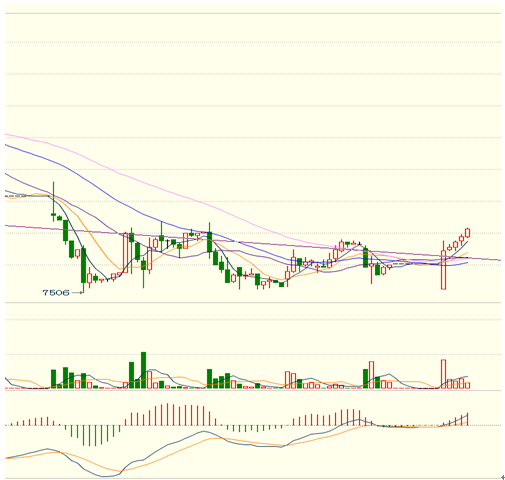Select the last red candlestick on the right
The height and width of the screenshot is (480, 505).
(467, 233)
